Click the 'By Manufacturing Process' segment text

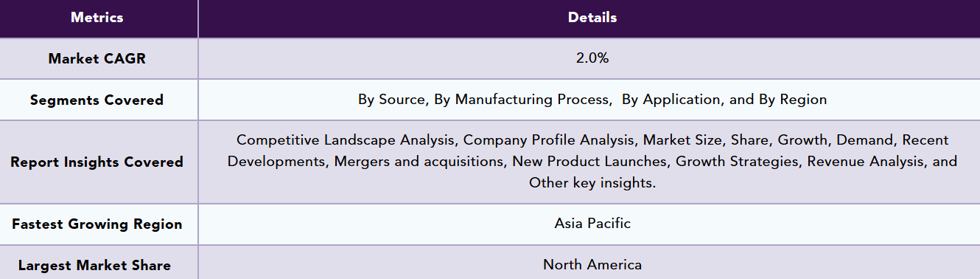[x=522, y=100]
